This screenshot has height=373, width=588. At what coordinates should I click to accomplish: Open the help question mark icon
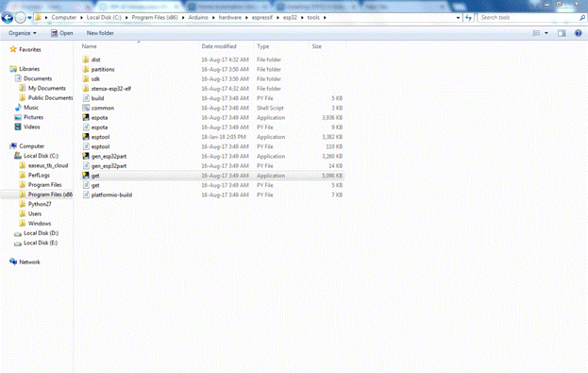579,33
